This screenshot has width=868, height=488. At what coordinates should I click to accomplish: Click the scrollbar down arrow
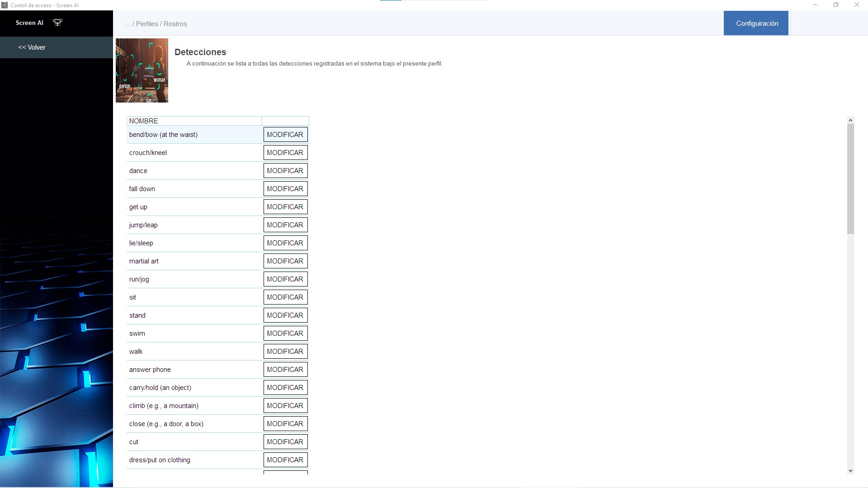pos(850,471)
